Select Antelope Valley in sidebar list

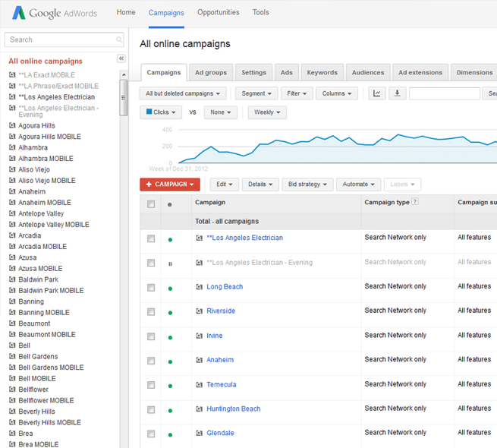(x=41, y=213)
